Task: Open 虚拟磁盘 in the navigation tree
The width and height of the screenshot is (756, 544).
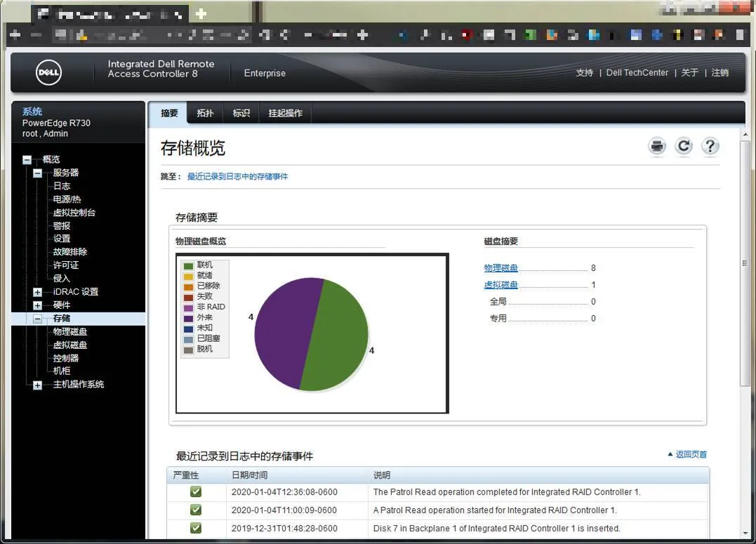Action: tap(70, 345)
